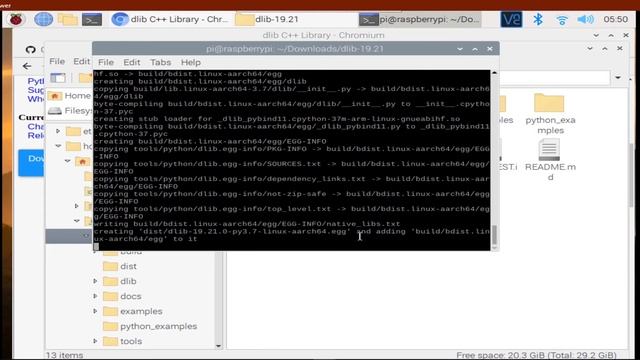Select python_examples in the folder tree
The width and height of the screenshot is (640, 360).
150,327
